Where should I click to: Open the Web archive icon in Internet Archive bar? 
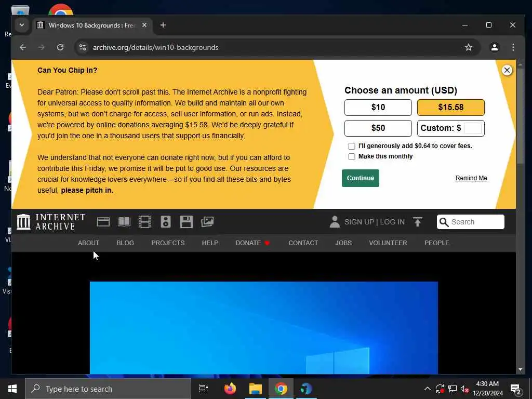(x=103, y=222)
